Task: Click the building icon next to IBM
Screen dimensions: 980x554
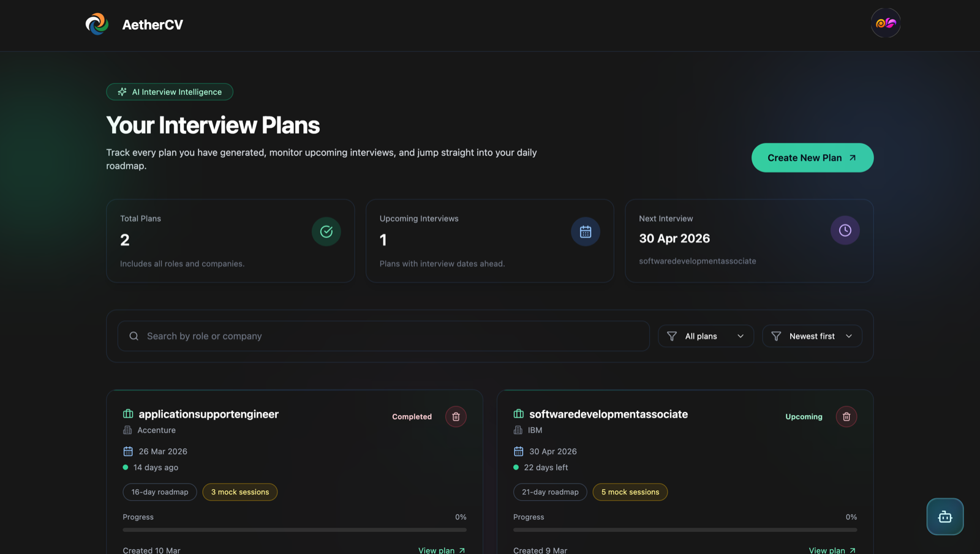Action: [x=518, y=430]
